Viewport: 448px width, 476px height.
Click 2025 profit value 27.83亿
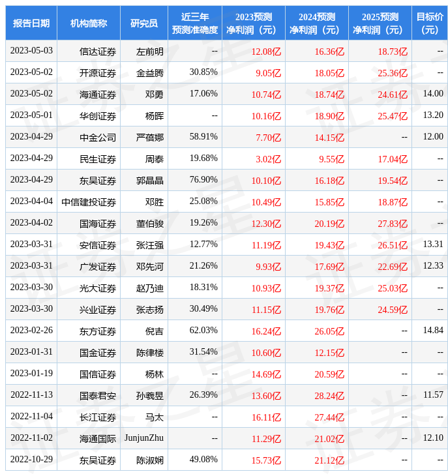point(393,224)
